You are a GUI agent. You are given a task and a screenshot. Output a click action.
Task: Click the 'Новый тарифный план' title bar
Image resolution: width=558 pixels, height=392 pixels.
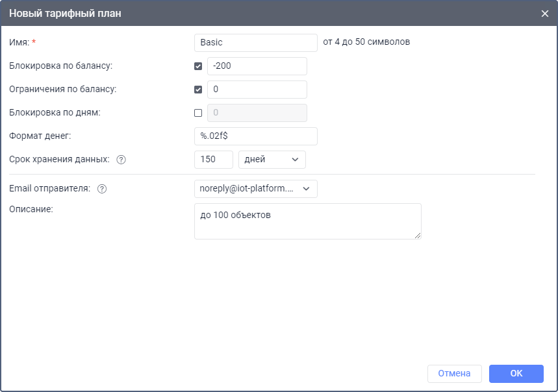tap(279, 14)
